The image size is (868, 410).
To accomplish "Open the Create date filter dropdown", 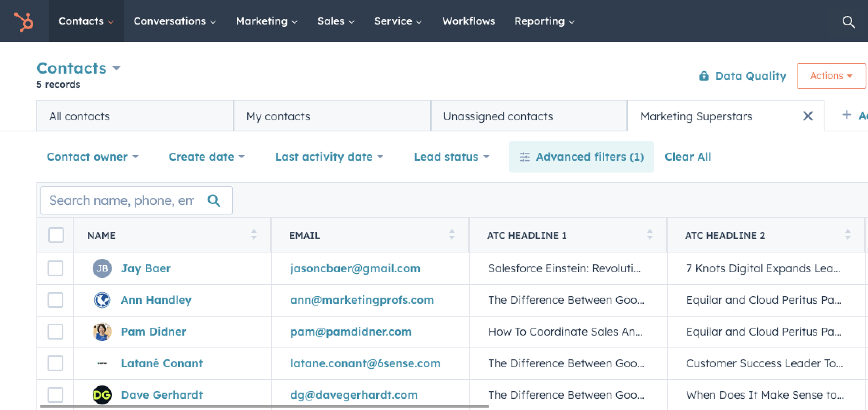I will [207, 157].
